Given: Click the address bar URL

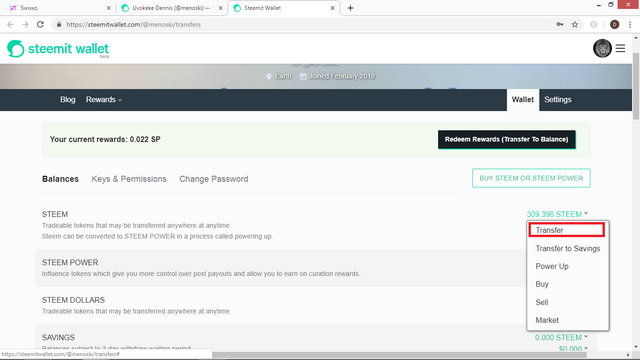Looking at the screenshot, I should point(133,24).
